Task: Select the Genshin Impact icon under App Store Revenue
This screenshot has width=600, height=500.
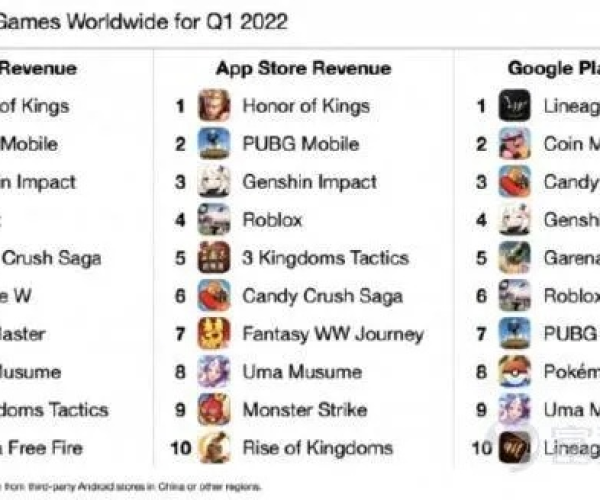Action: tap(214, 182)
